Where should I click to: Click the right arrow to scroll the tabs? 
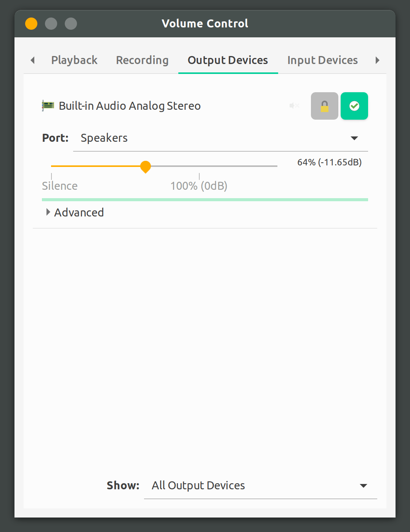pos(377,60)
